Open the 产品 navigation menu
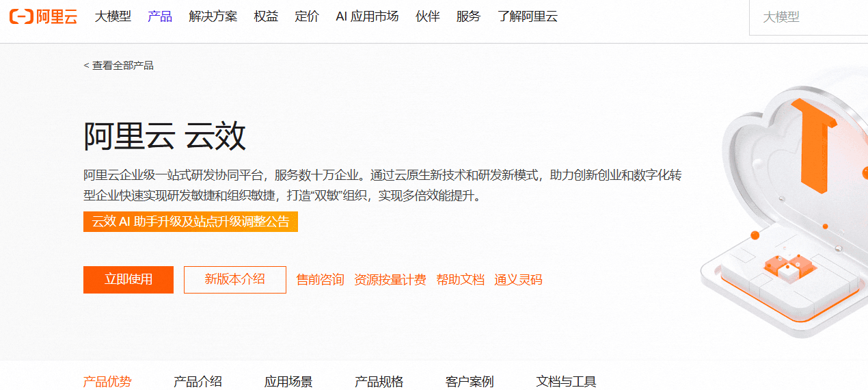868x390 pixels. [160, 16]
